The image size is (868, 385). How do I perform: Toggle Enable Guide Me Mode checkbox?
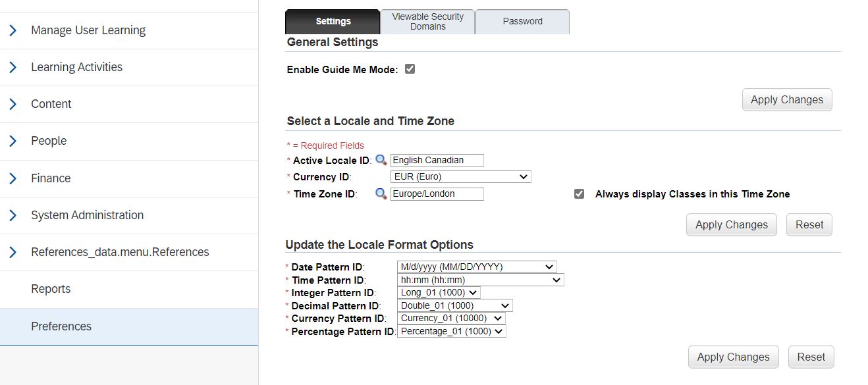tap(410, 68)
